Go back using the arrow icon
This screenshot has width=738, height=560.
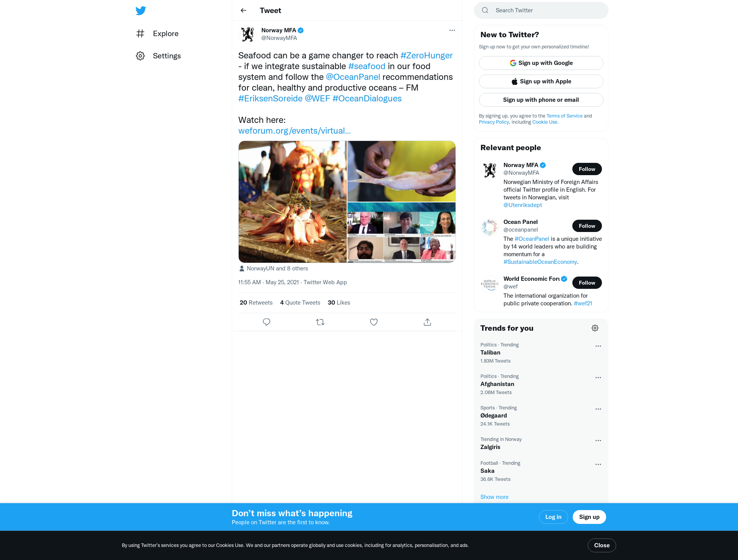[243, 10]
